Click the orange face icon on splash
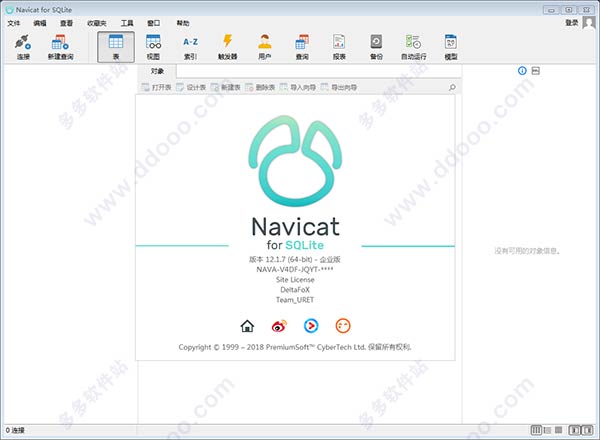The image size is (600, 440). [343, 326]
